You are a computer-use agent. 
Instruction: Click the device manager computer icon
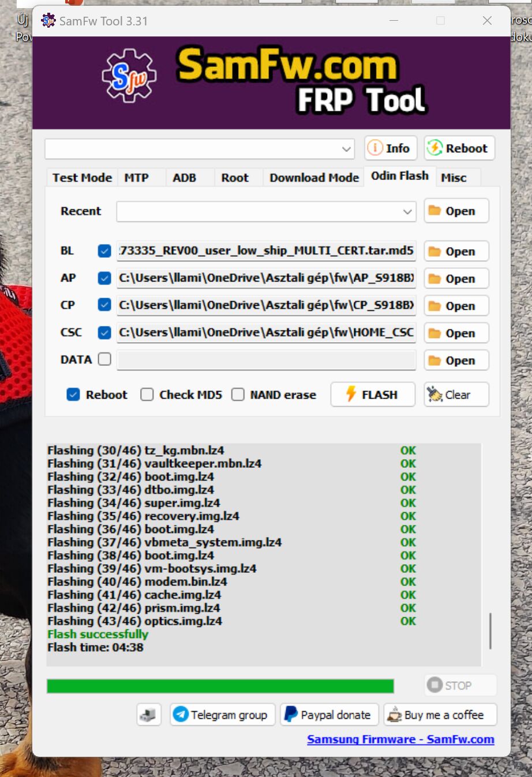click(x=148, y=715)
